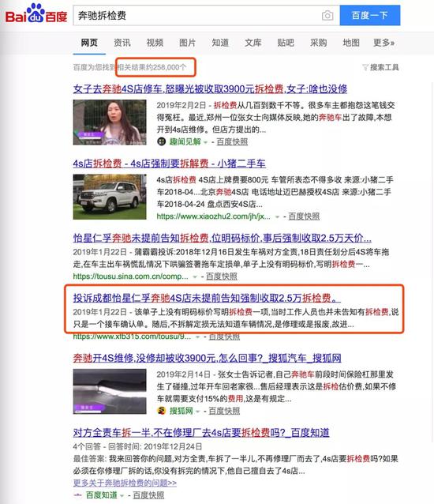Viewport: 434px width, 504px height.
Task: Expand dropdown arrow next to 趣闻见解
Action: click(205, 141)
